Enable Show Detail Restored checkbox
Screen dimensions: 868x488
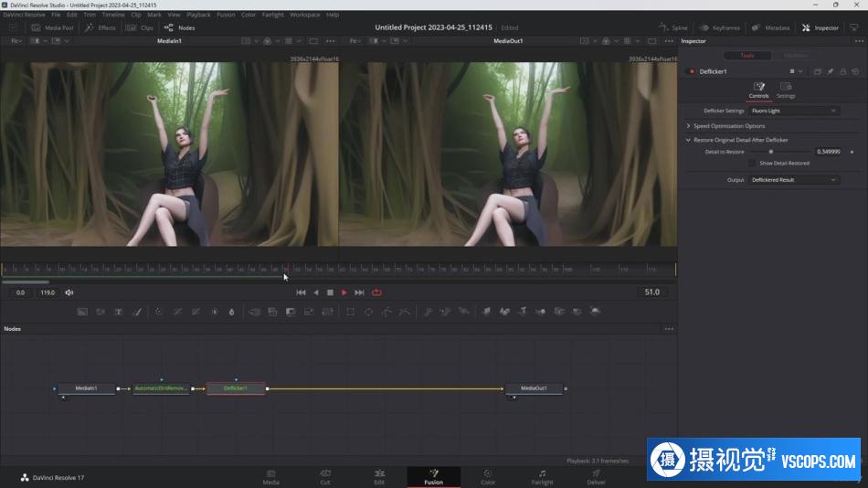(752, 164)
